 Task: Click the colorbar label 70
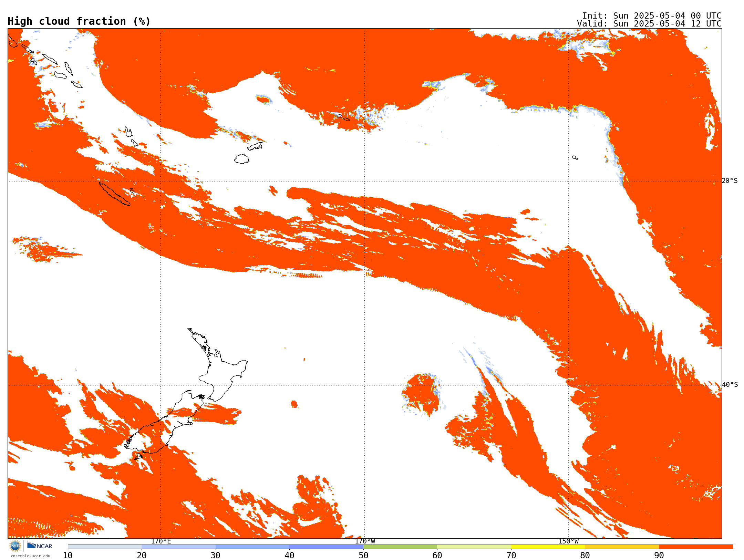tap(511, 556)
